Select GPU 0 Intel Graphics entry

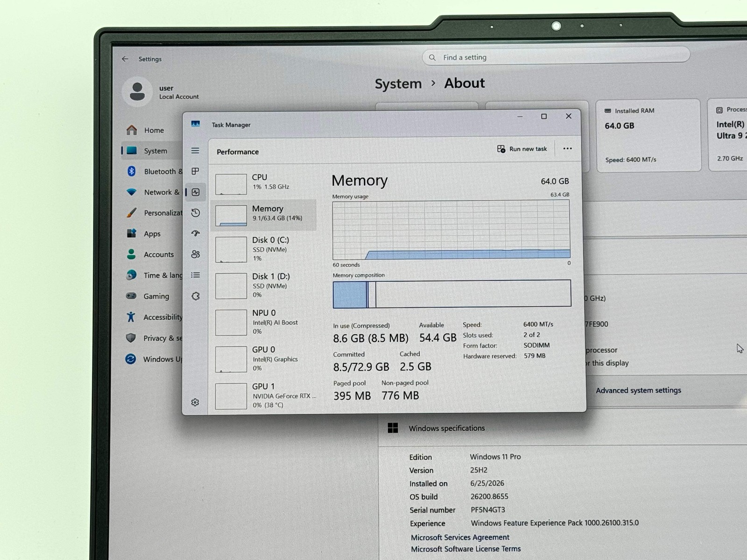(x=264, y=359)
